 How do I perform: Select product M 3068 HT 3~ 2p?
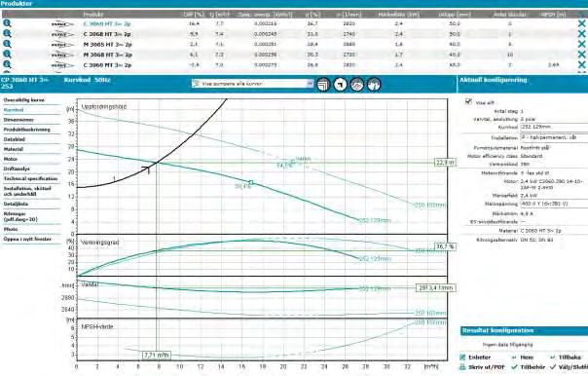pyautogui.click(x=108, y=55)
